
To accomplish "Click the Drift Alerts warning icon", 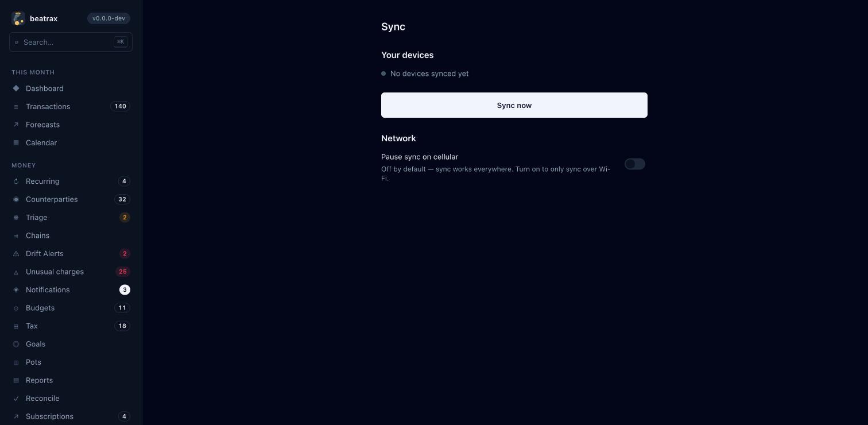I will tap(16, 254).
